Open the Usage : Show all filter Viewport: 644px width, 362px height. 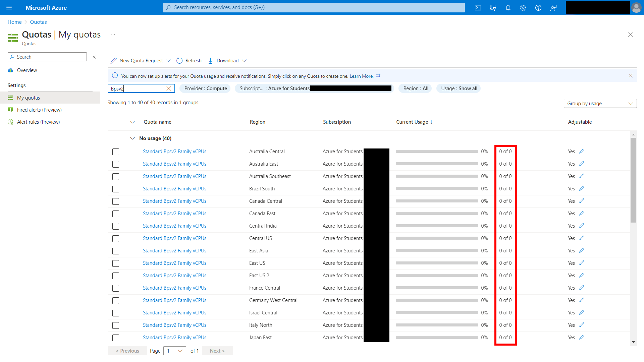point(459,88)
